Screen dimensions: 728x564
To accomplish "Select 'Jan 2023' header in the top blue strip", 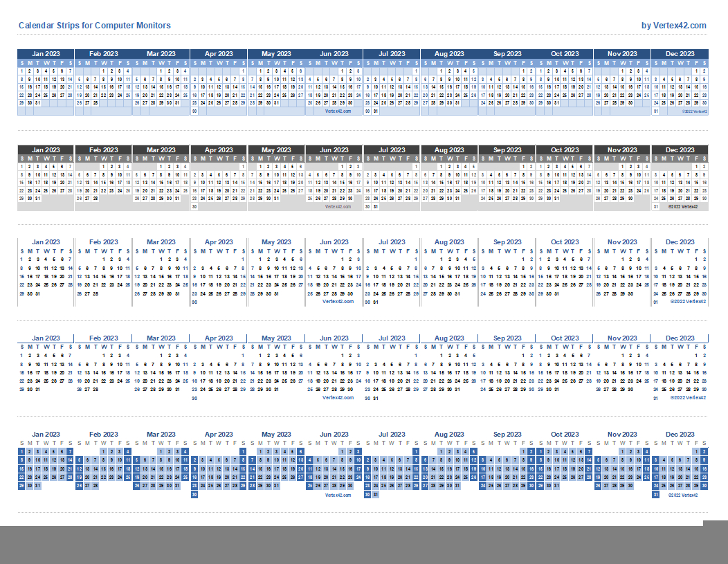I will point(46,54).
